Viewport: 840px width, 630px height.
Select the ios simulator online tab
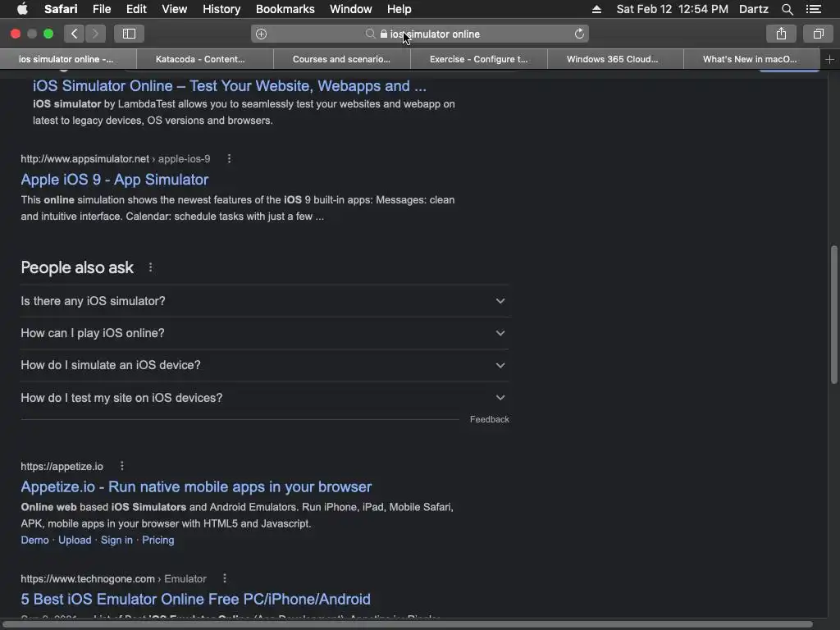coord(68,59)
